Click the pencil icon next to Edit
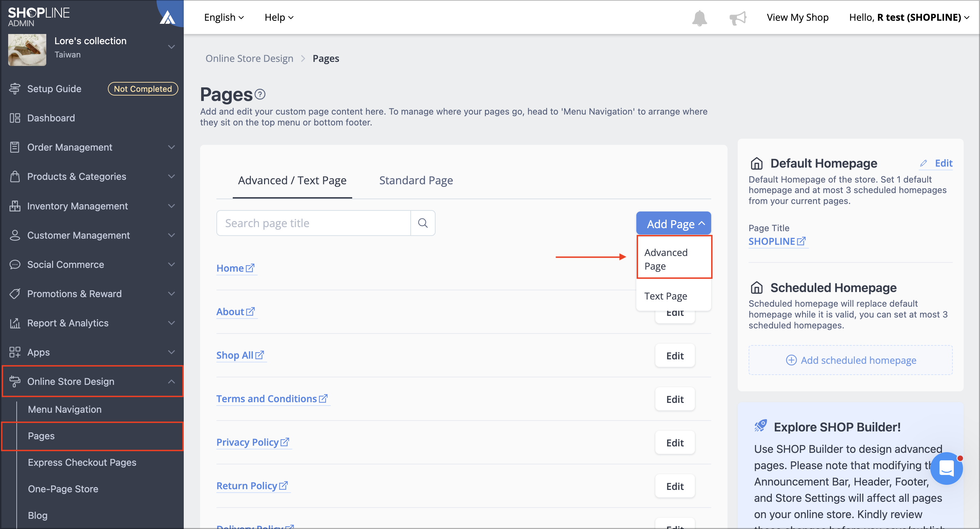This screenshot has height=529, width=980. (x=923, y=164)
